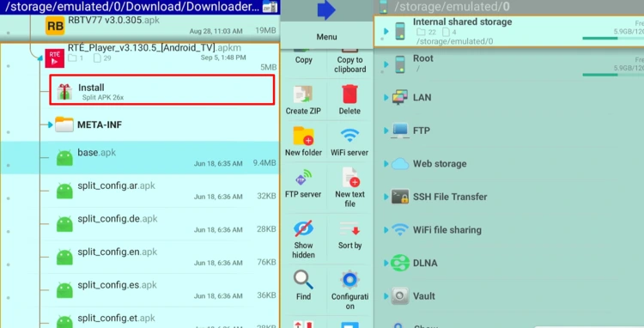
Task: Expand the LAN entry
Action: [x=386, y=97]
